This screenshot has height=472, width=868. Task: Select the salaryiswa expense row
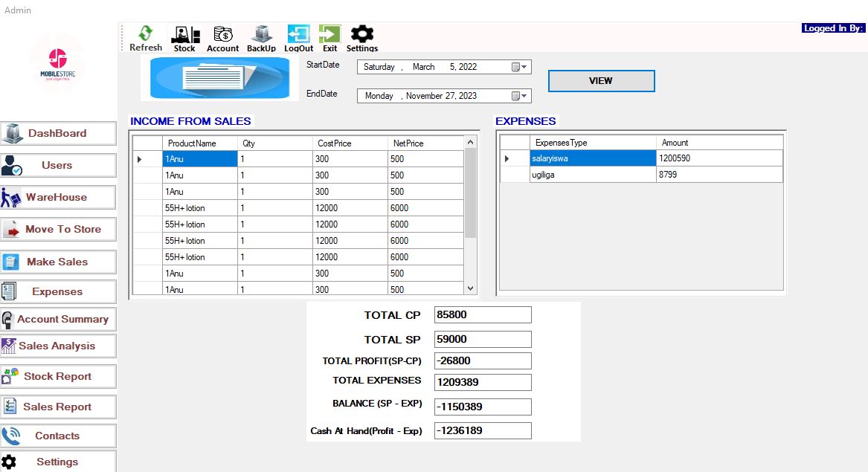coord(642,158)
